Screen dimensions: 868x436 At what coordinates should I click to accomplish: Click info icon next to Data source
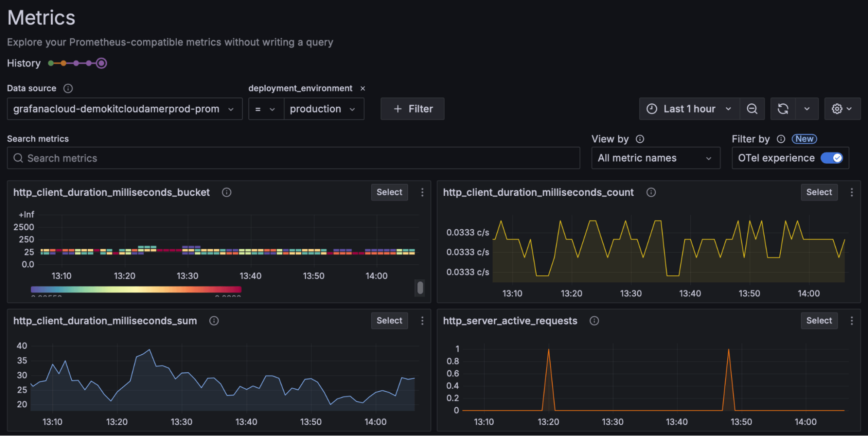[x=68, y=89]
